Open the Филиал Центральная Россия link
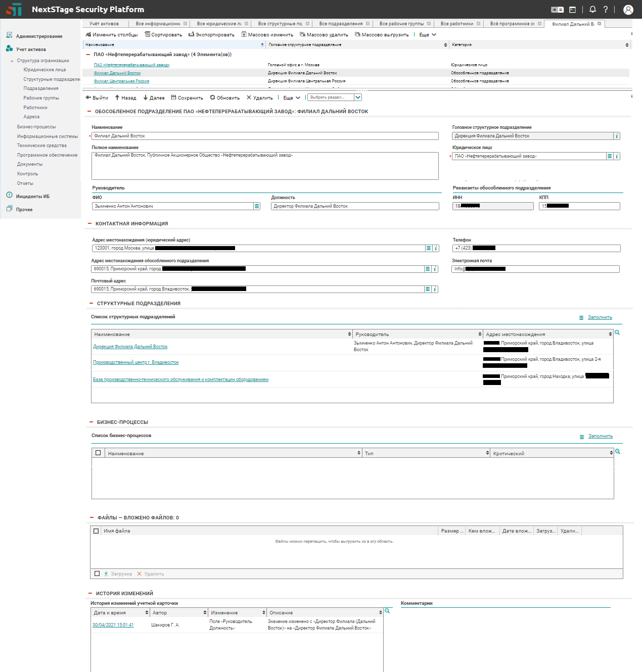The height and width of the screenshot is (672, 642). coord(121,81)
